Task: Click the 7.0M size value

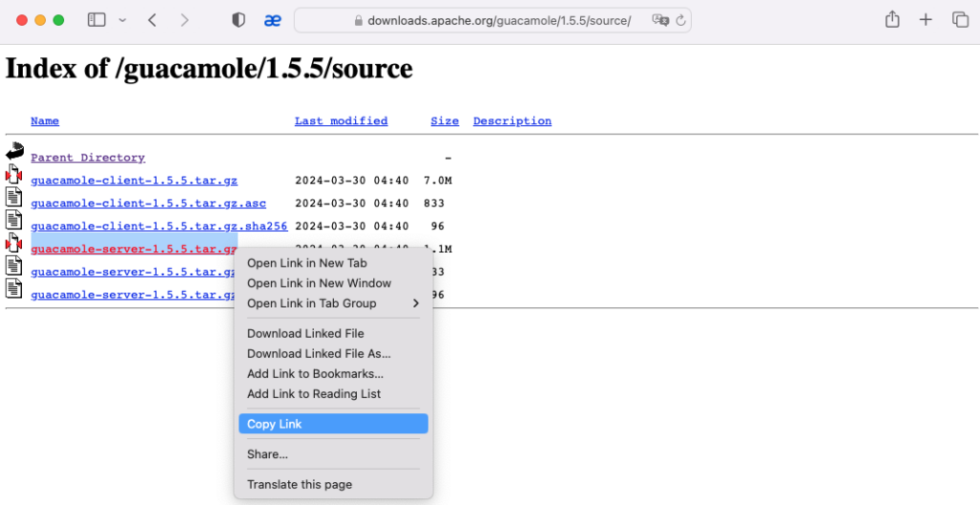Action: [x=437, y=181]
